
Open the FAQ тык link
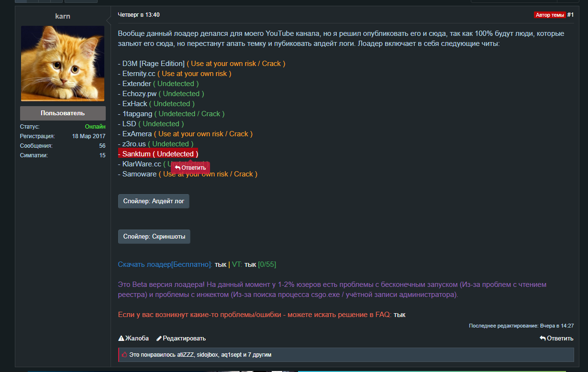(399, 315)
